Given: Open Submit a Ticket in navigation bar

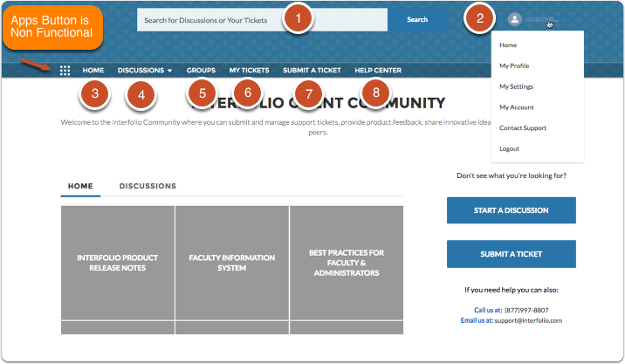Looking at the screenshot, I should pos(312,70).
